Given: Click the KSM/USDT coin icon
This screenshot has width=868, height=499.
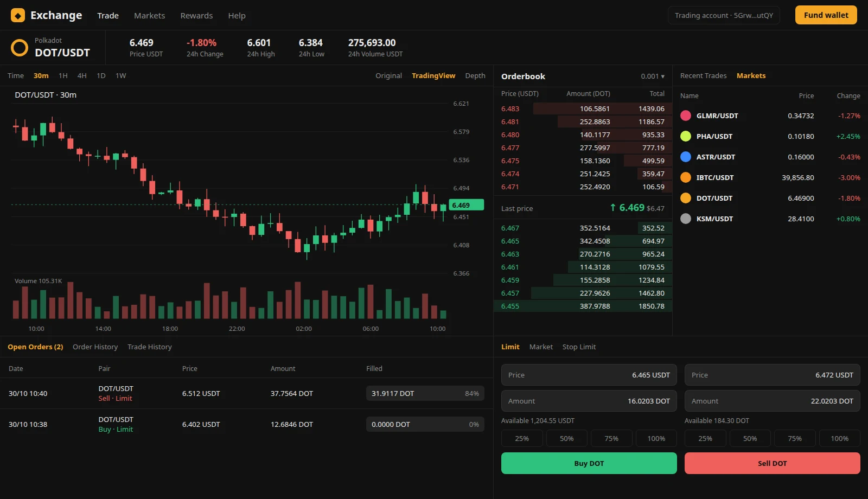Looking at the screenshot, I should 686,219.
